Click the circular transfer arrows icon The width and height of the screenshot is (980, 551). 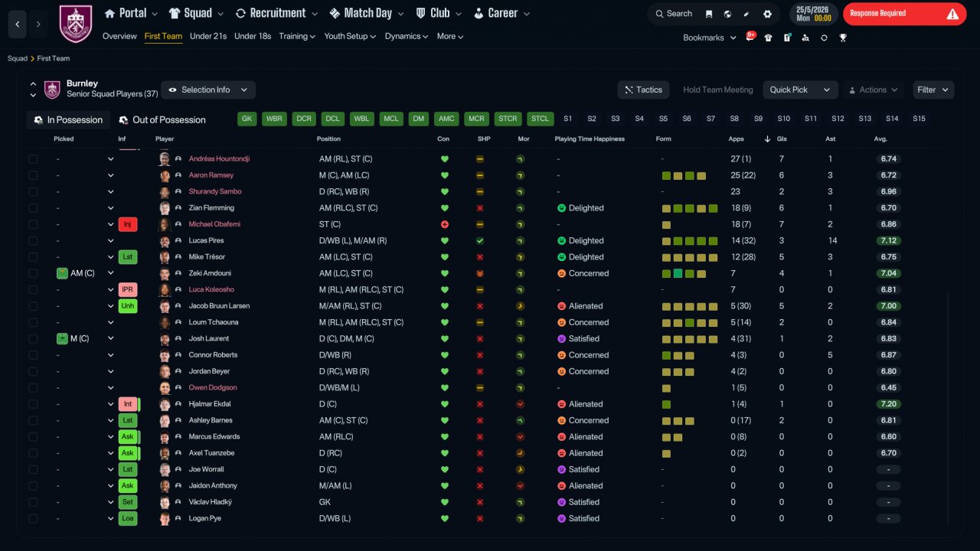pyautogui.click(x=824, y=37)
